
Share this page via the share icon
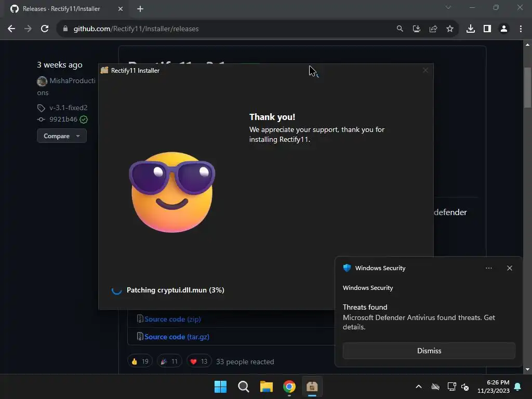[433, 29]
